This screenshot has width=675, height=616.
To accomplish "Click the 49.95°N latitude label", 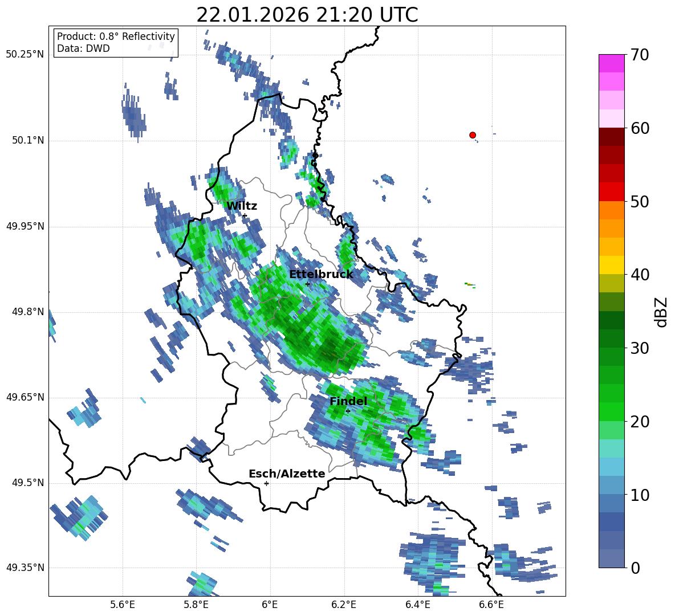I will pyautogui.click(x=25, y=226).
